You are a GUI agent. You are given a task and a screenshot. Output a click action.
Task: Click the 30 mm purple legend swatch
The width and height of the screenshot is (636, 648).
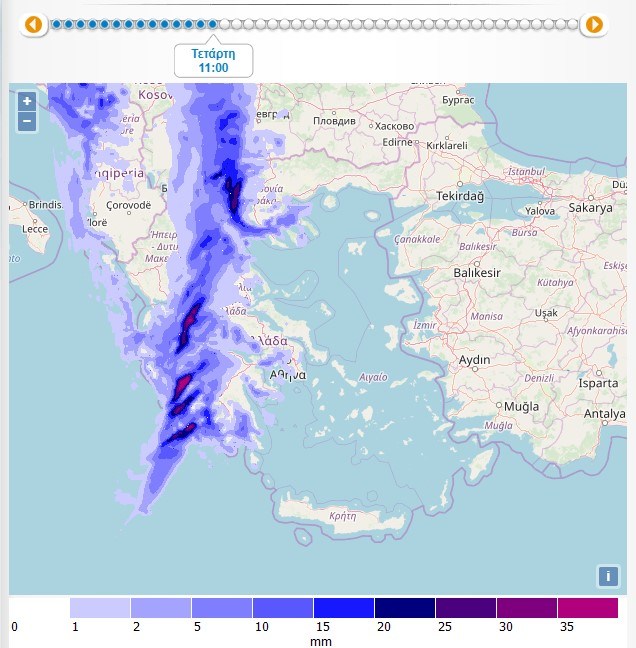(527, 608)
